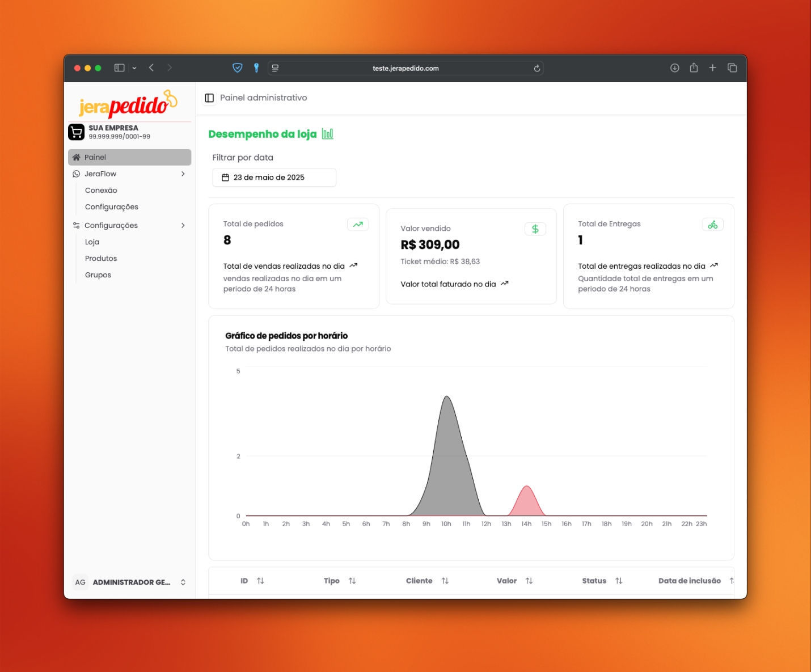This screenshot has width=811, height=672.
Task: Collapse the JeraFlow menu chevron
Action: [183, 174]
